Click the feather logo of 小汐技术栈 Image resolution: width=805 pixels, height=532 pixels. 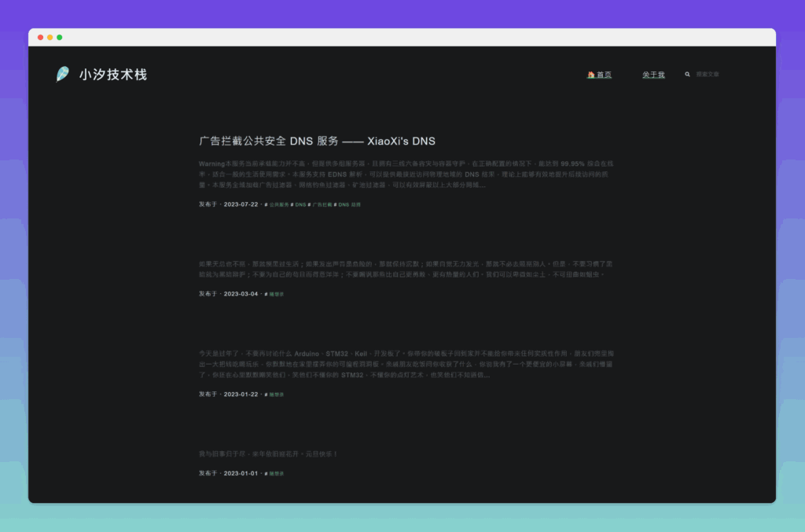(63, 75)
